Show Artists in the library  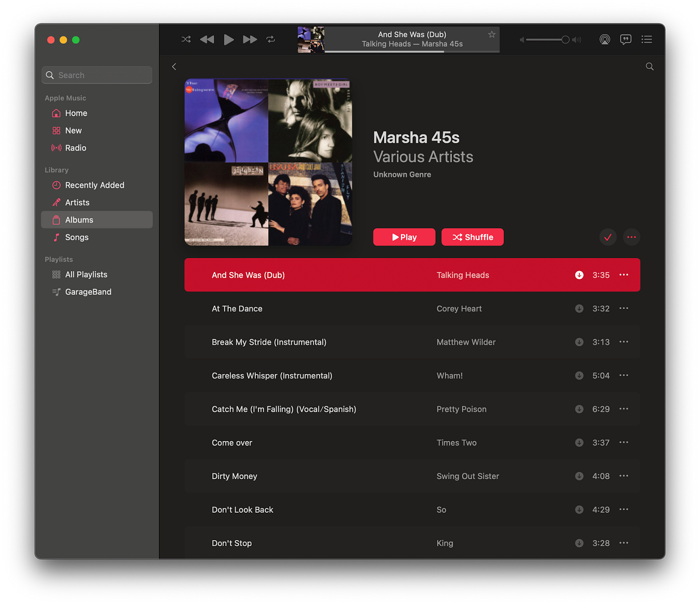pos(97,202)
